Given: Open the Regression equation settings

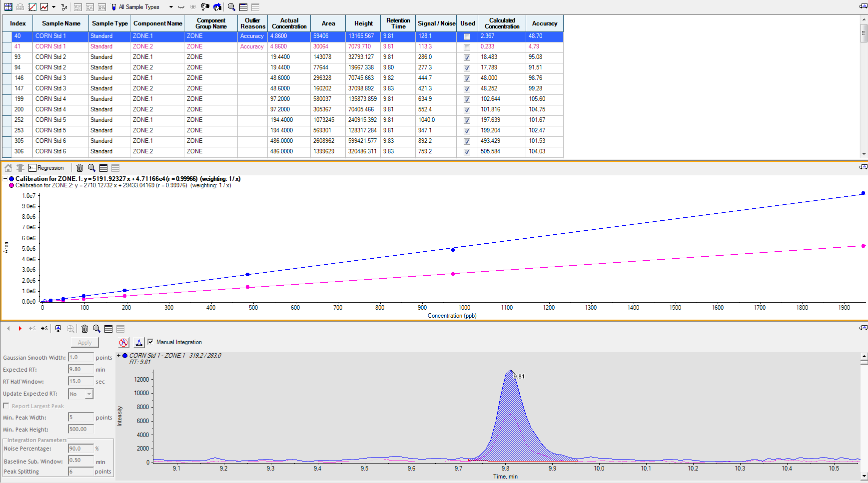Looking at the screenshot, I should tap(32, 168).
